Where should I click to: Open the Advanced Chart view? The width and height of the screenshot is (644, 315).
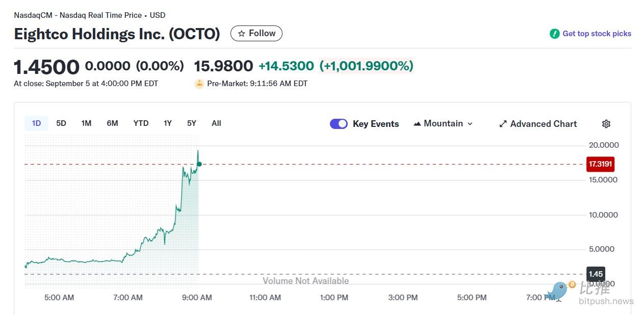(543, 124)
